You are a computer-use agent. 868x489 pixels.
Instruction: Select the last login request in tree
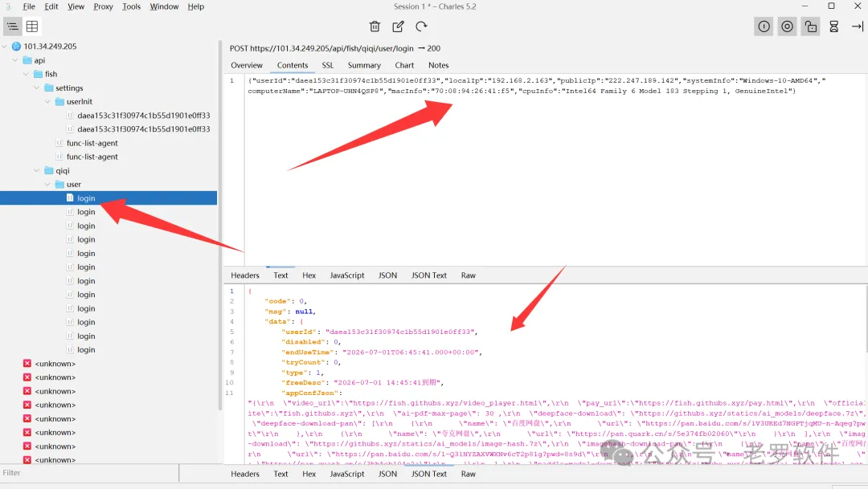point(86,349)
